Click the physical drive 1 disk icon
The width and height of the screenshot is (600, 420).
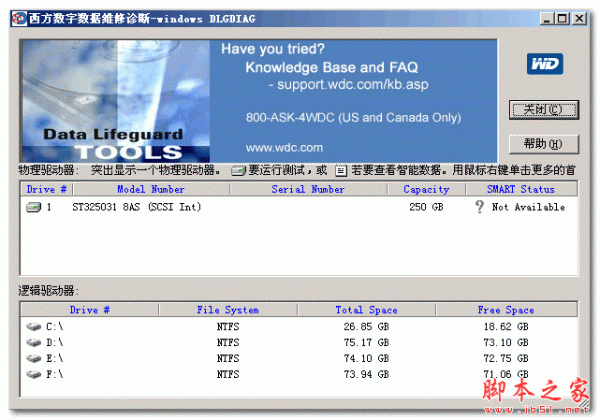(x=34, y=207)
